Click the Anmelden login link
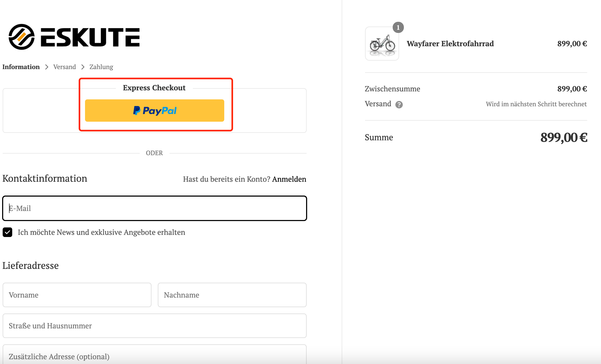This screenshot has height=364, width=601. [x=289, y=179]
